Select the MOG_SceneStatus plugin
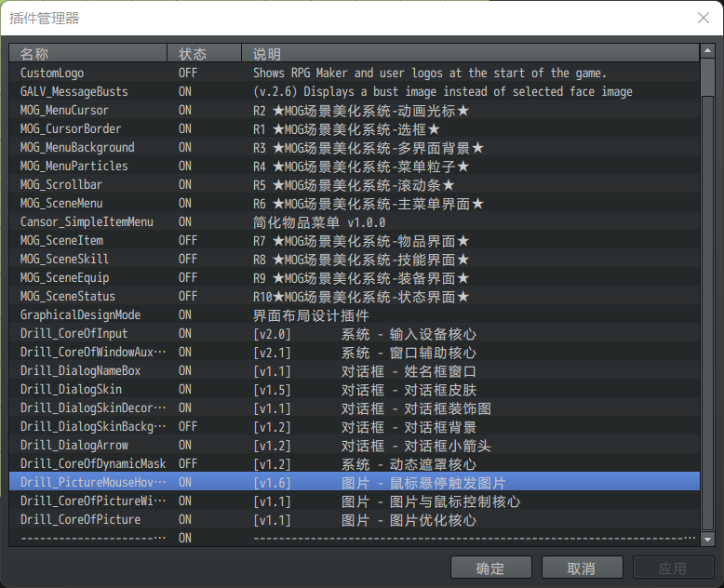724x588 pixels. (x=355, y=296)
